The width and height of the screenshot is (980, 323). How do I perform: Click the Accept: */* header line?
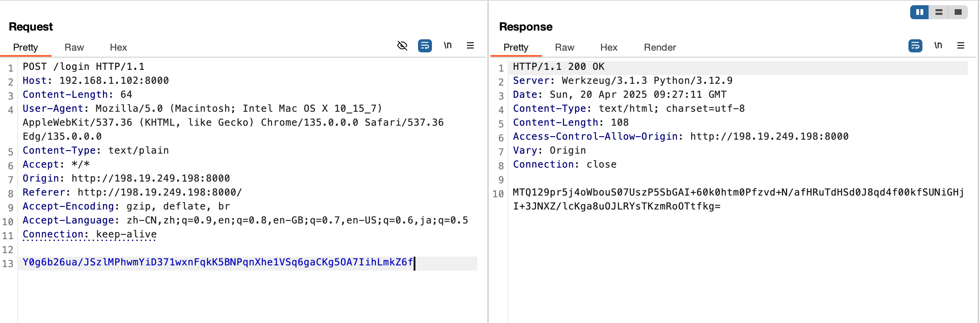(56, 165)
